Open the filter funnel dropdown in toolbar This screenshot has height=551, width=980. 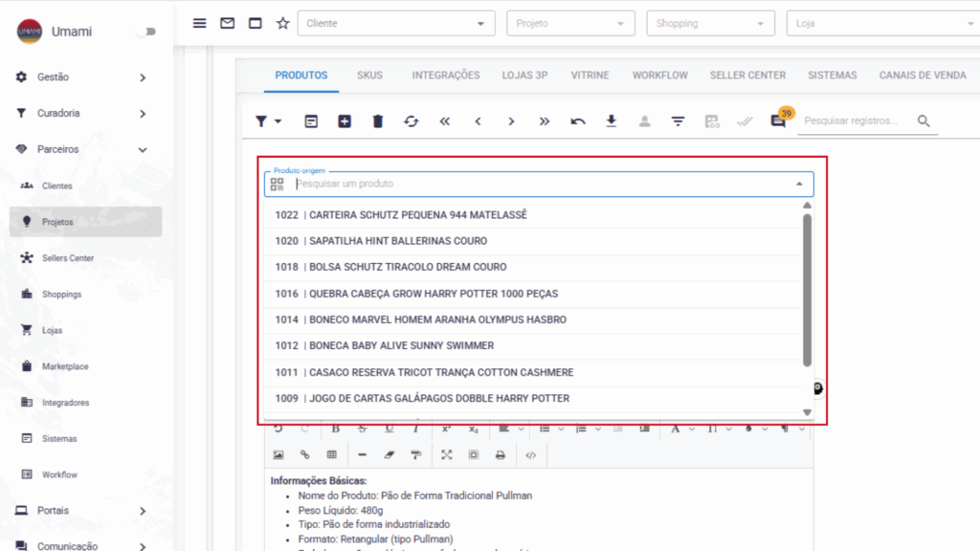coord(268,121)
